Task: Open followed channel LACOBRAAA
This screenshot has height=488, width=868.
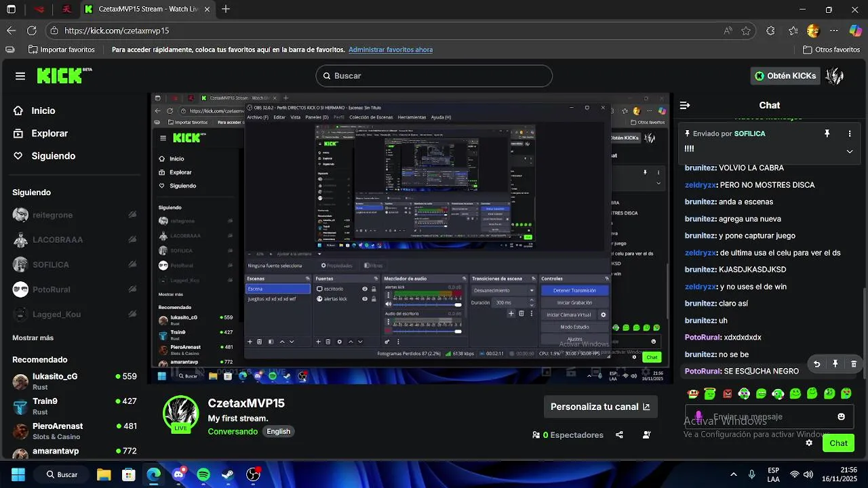Action: (75, 240)
